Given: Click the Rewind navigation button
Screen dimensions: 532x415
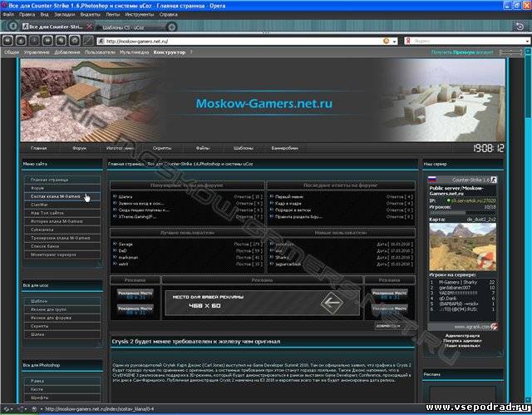Looking at the screenshot, I should tap(8, 41).
